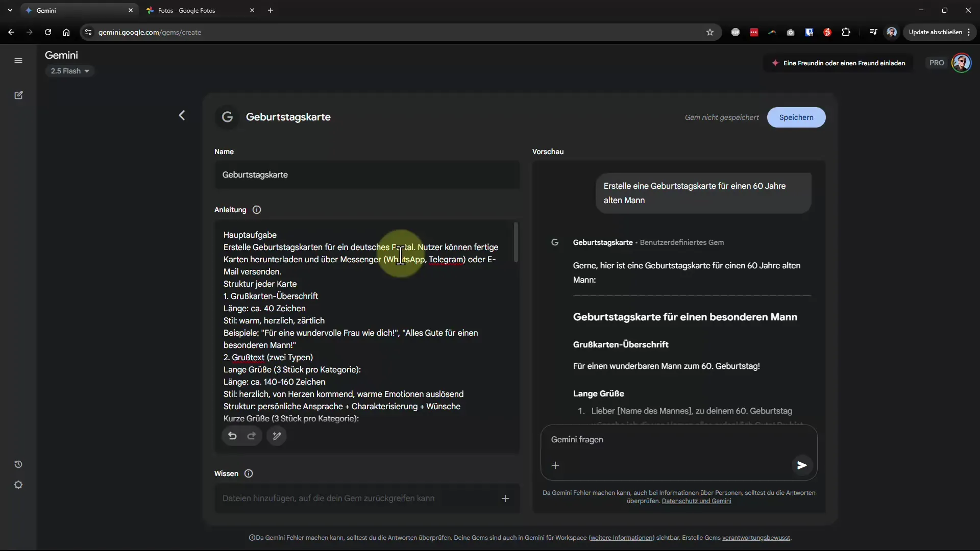980x551 pixels.
Task: Close the Gemini tab
Action: 131,10
